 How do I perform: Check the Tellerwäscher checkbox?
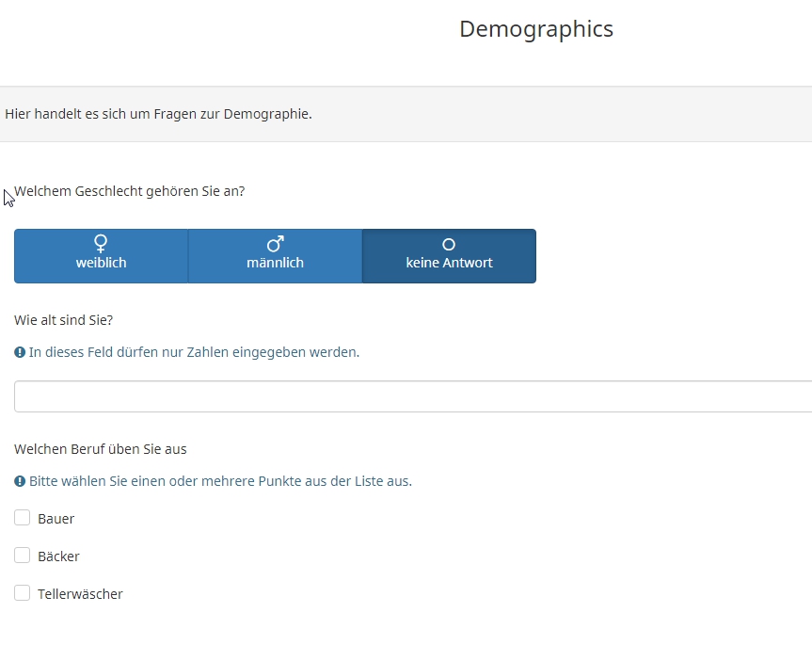pyautogui.click(x=23, y=593)
